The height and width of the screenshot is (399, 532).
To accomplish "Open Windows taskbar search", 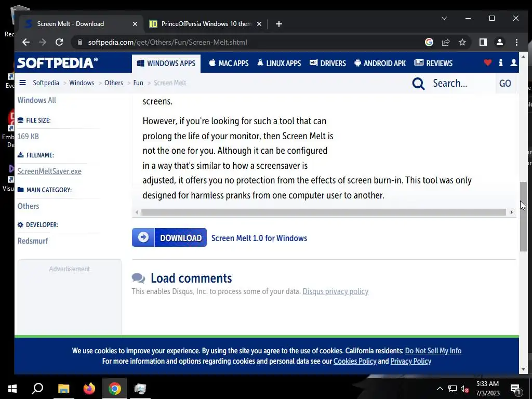I will 37,389.
